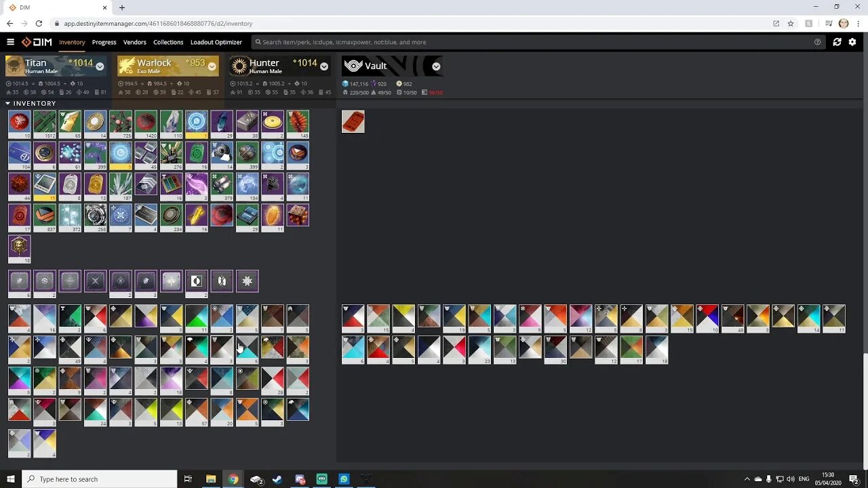Open the Collections page
The height and width of the screenshot is (488, 868).
(x=168, y=42)
